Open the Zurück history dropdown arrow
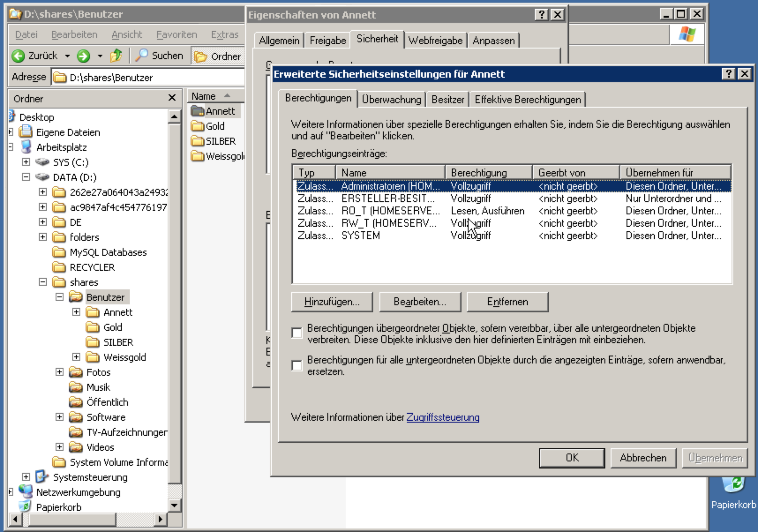Viewport: 758px width, 532px height. (67, 56)
